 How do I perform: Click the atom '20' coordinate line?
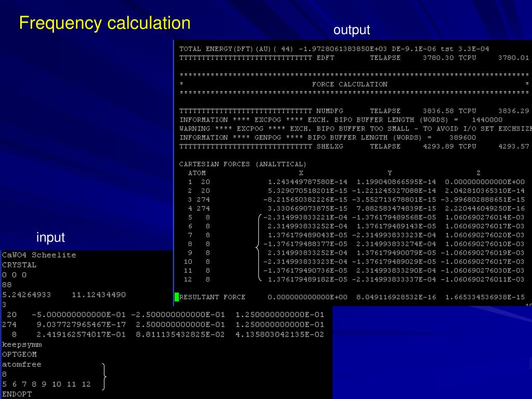[x=165, y=314]
